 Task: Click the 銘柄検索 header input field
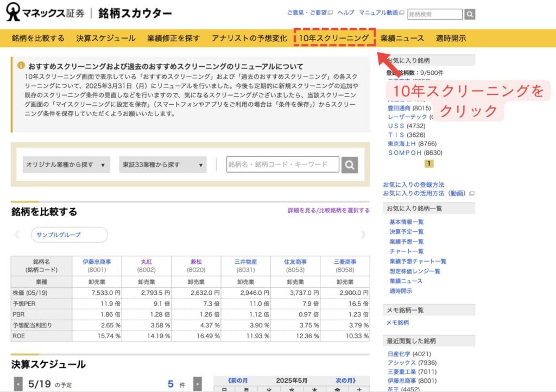pos(435,14)
